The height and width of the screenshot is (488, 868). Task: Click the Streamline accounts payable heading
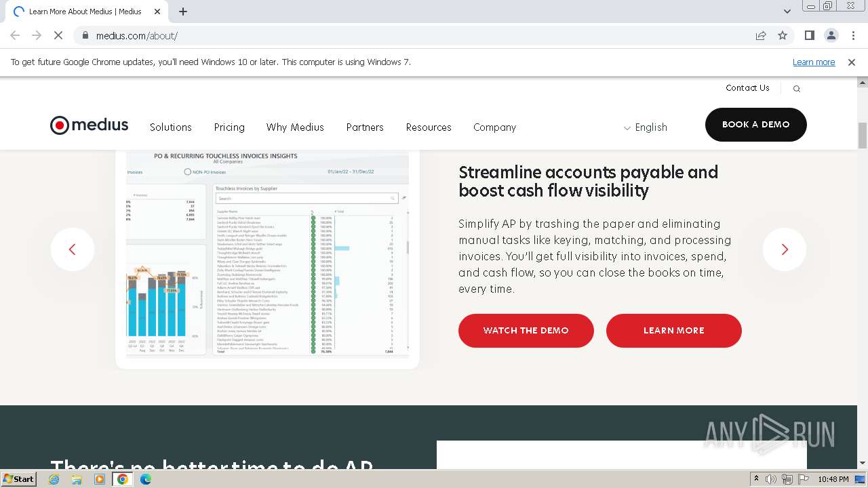pyautogui.click(x=588, y=182)
